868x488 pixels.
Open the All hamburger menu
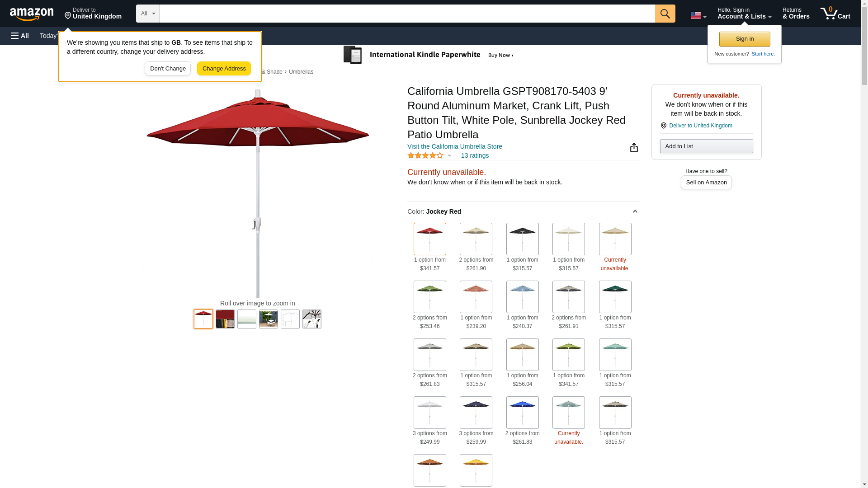click(20, 36)
